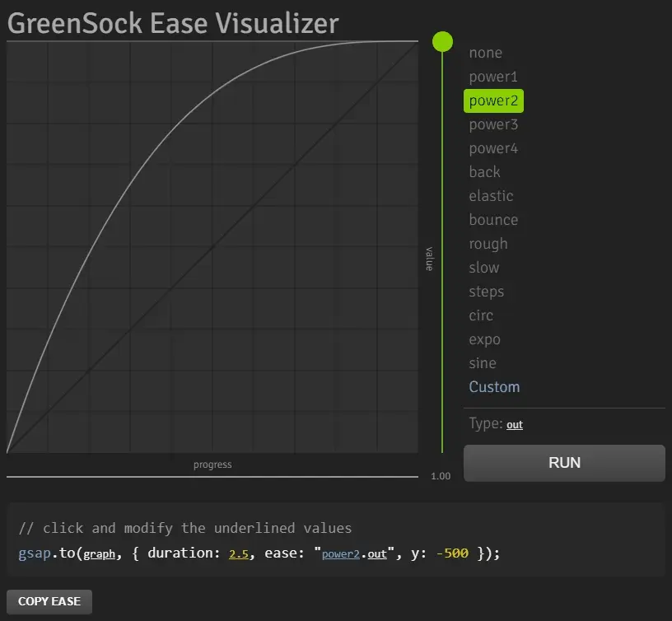Change the 'power2' ease name in code
Screen dimensions: 672x621
coord(341,554)
